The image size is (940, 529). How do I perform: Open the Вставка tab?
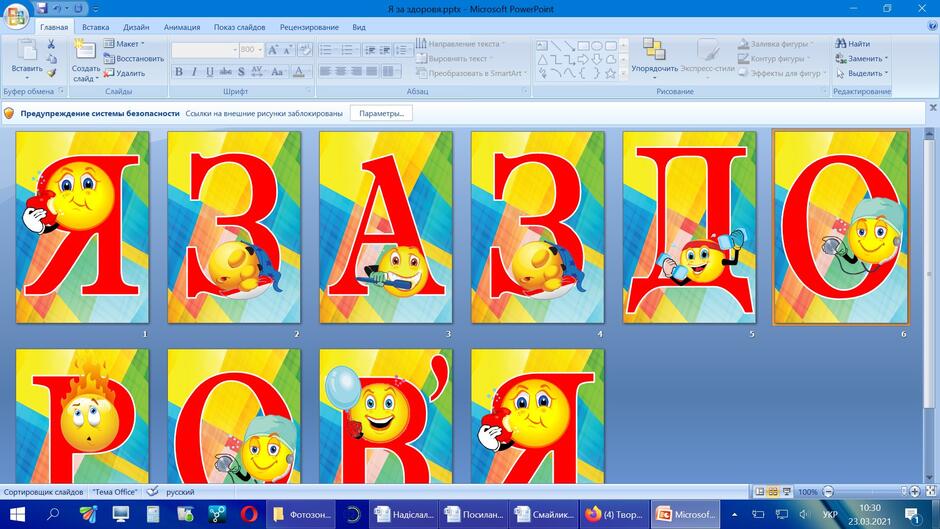(x=95, y=27)
